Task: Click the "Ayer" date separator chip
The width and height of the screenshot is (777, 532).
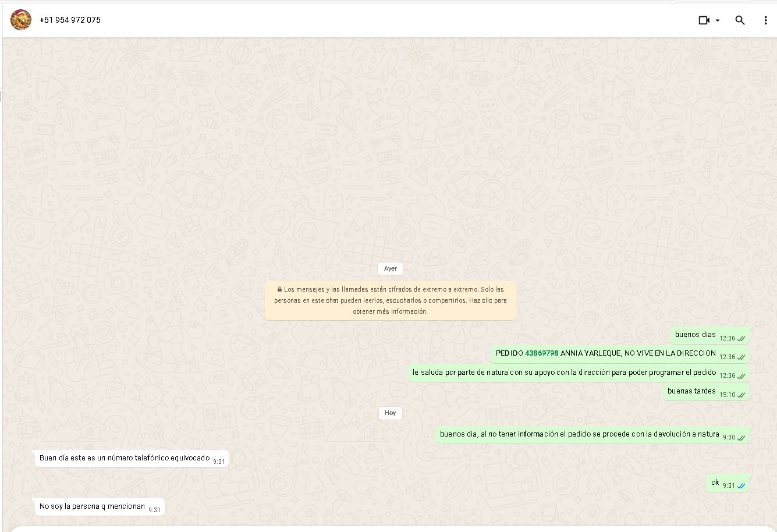Action: tap(390, 268)
